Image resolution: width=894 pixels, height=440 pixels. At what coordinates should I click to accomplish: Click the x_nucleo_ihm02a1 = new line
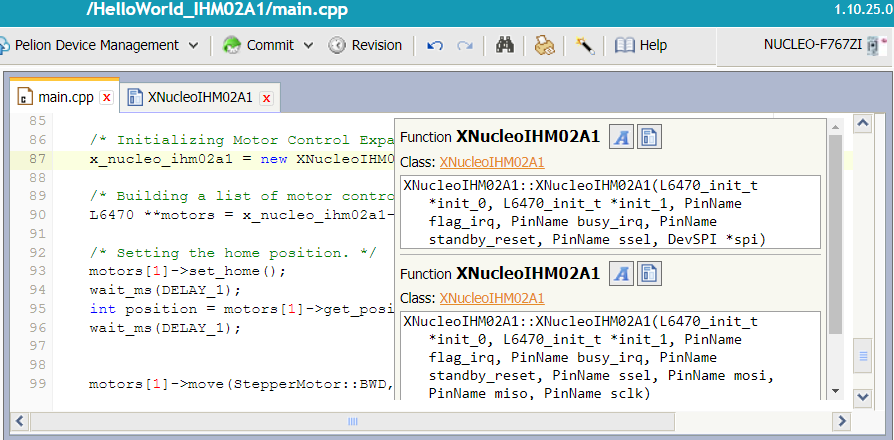click(x=242, y=159)
